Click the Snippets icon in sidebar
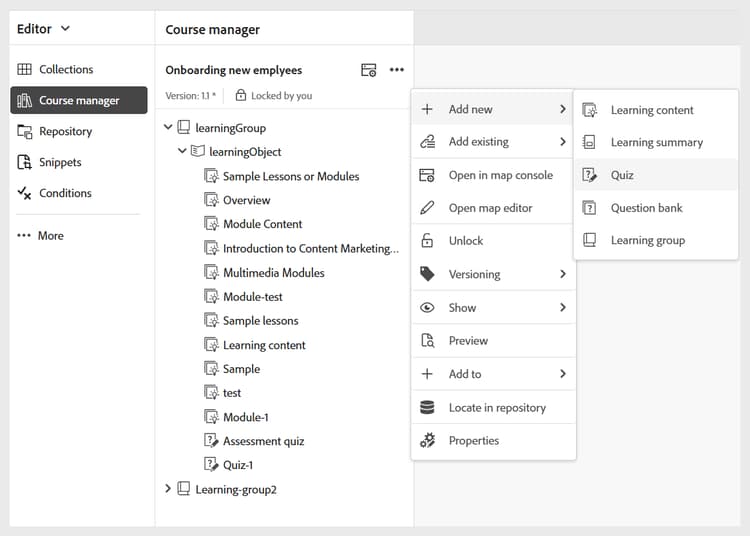The image size is (750, 536). pos(25,162)
